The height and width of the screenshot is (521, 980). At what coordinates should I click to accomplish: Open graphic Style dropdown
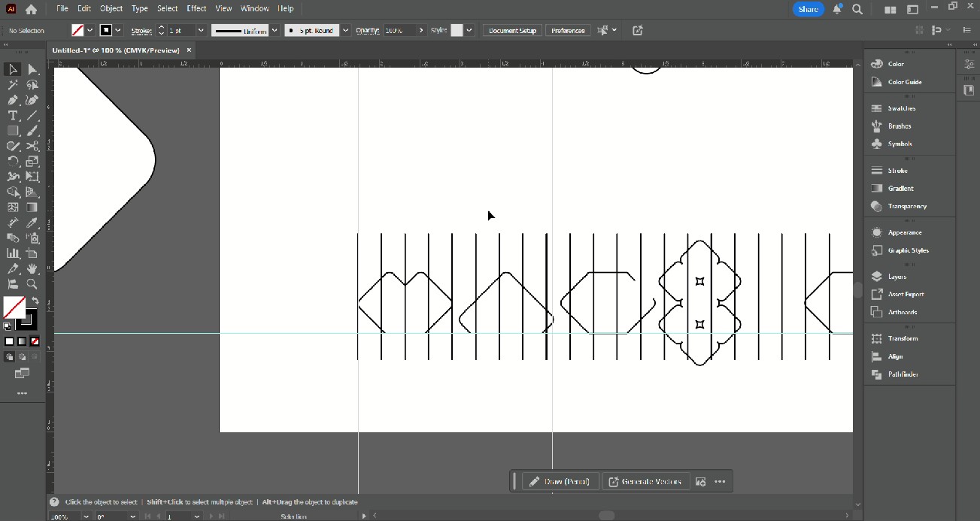[469, 30]
